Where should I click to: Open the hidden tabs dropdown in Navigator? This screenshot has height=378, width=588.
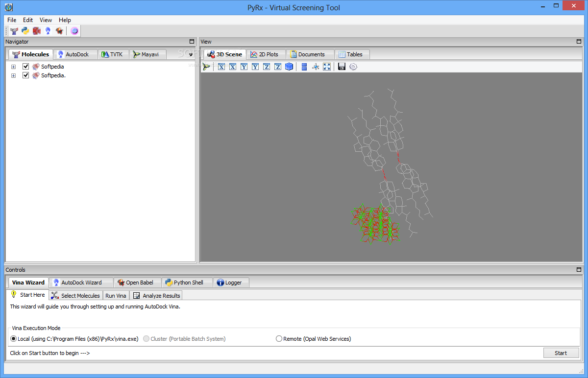coord(190,54)
